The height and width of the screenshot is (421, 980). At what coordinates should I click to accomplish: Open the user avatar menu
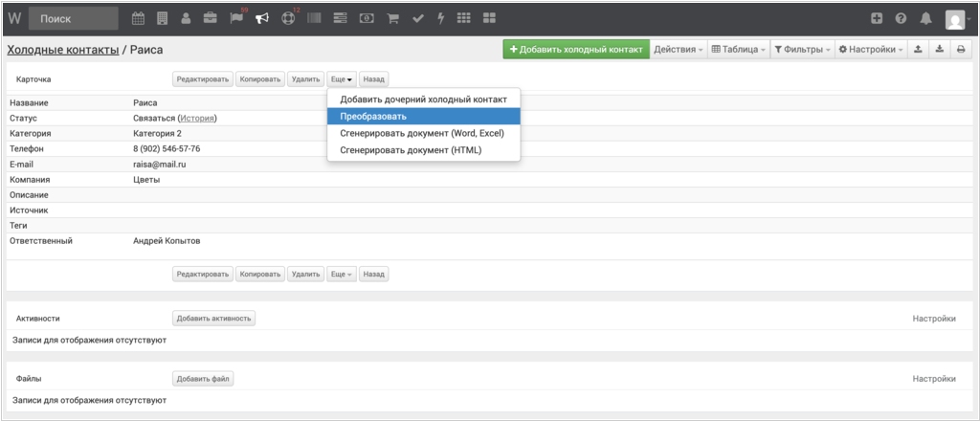click(954, 19)
